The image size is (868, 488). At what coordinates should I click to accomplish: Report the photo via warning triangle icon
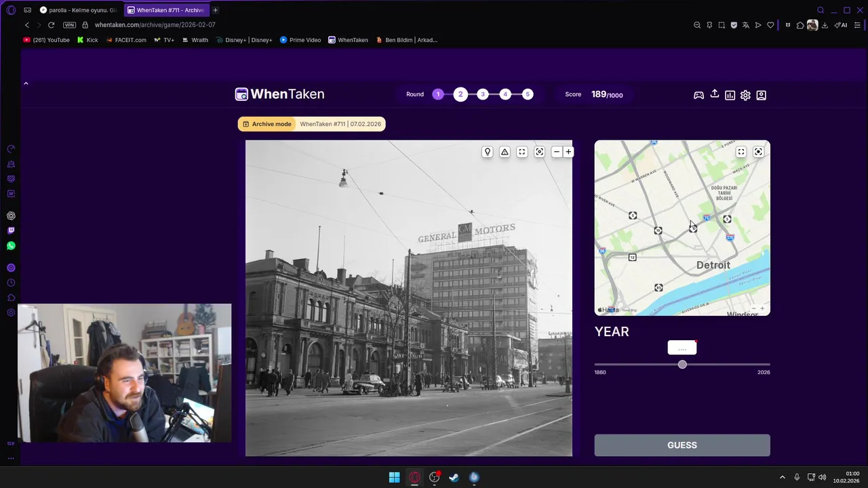click(505, 152)
